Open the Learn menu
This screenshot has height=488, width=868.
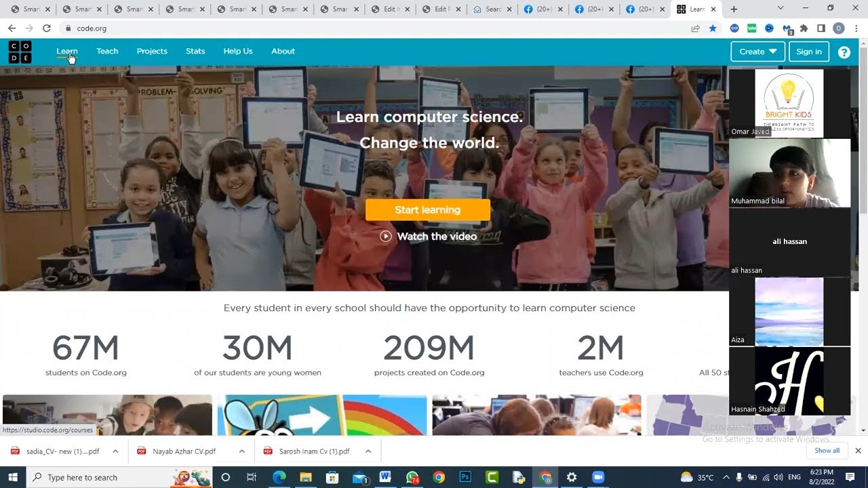click(67, 52)
